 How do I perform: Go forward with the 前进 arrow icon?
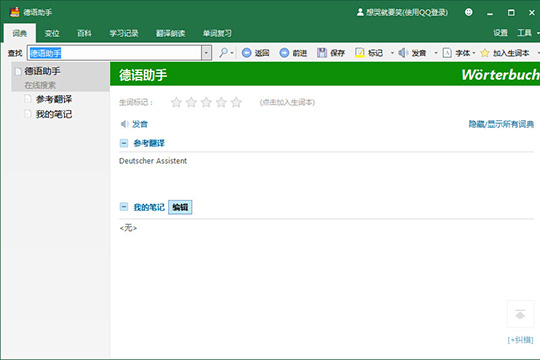284,53
